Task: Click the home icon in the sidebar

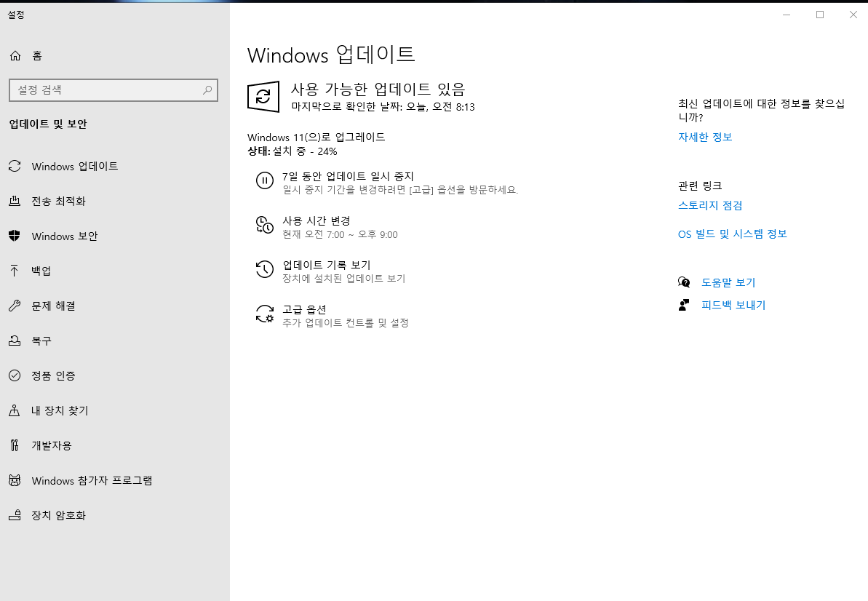Action: [15, 55]
